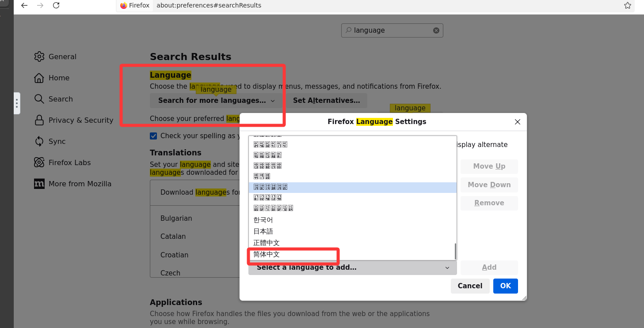The image size is (644, 328).
Task: Open the Sync settings category
Action: click(x=57, y=141)
